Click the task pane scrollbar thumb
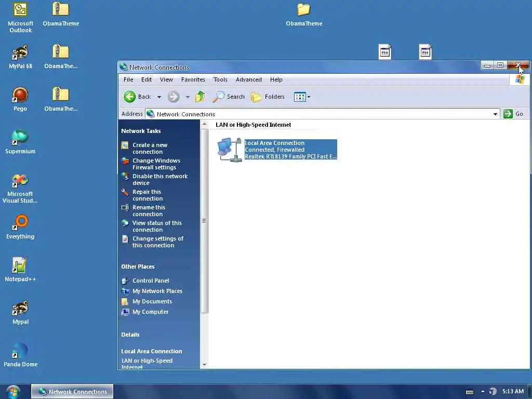 click(x=204, y=220)
